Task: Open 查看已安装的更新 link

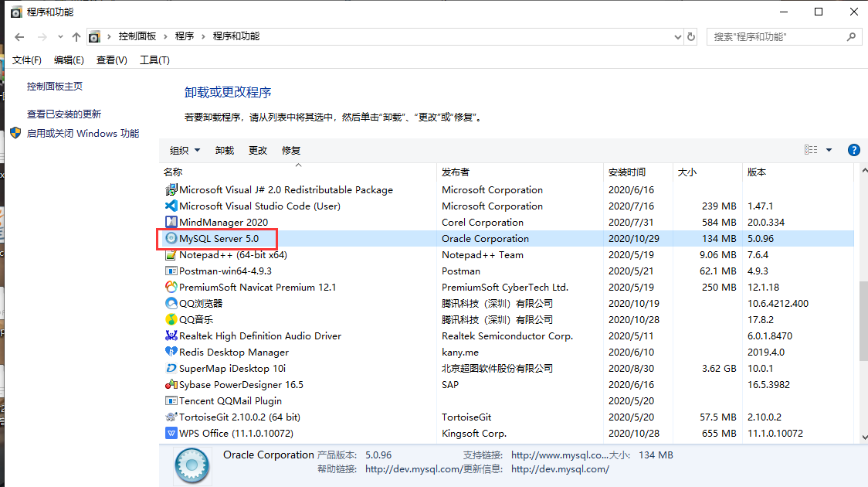Action: (64, 114)
